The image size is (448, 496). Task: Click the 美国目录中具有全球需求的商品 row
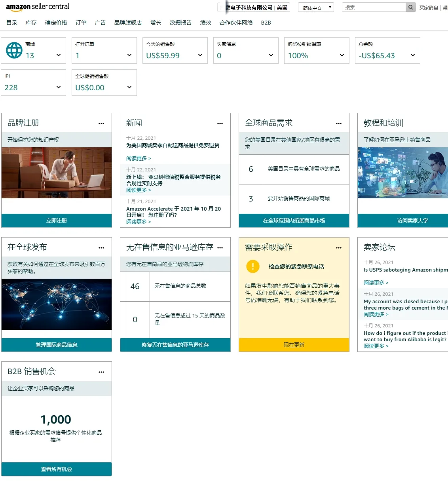[x=294, y=169]
